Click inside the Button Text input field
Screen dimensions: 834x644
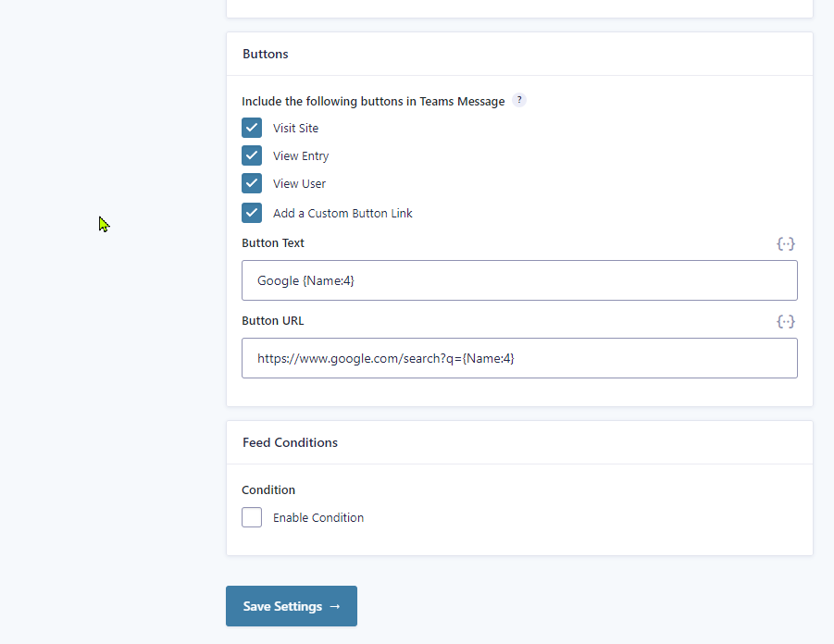click(x=518, y=279)
